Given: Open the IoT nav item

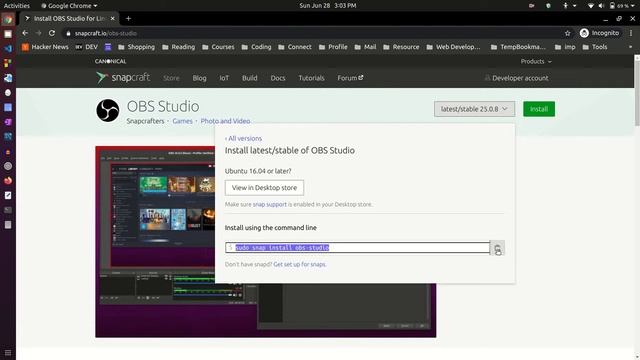Looking at the screenshot, I should coord(224,78).
